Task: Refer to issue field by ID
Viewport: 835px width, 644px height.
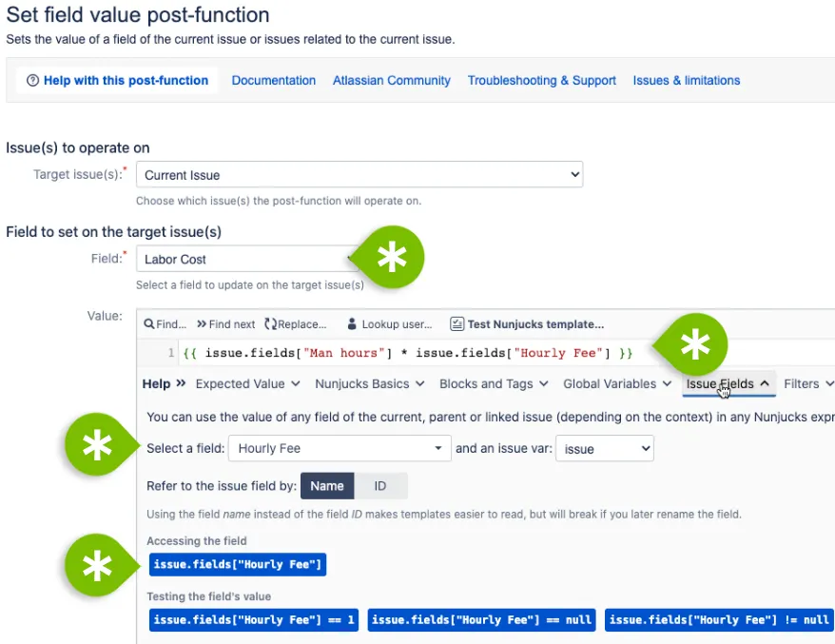Action: [380, 486]
